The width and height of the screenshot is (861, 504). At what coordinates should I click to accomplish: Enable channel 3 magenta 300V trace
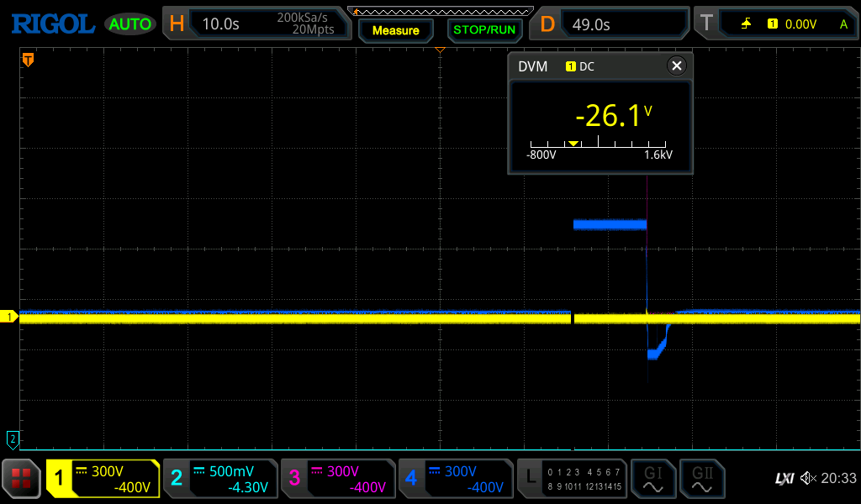pos(337,479)
